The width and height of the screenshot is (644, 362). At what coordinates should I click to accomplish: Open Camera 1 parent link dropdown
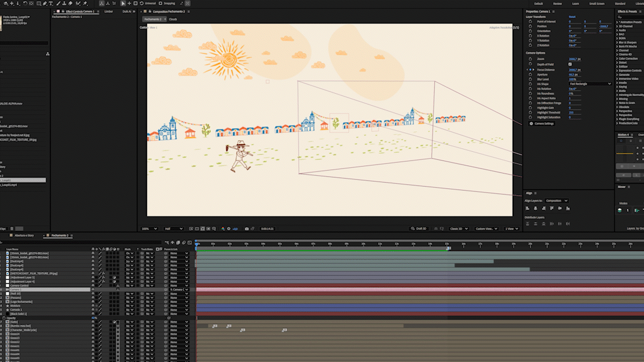click(179, 290)
